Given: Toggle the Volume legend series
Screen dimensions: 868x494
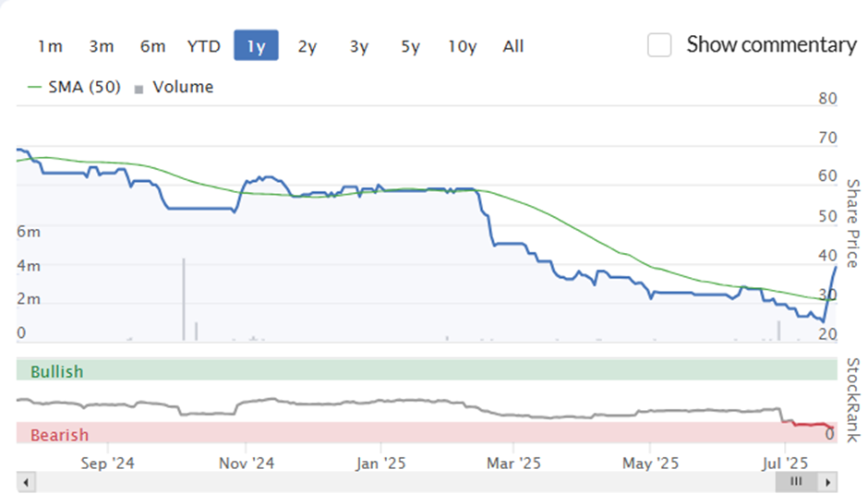Looking at the screenshot, I should (x=174, y=87).
